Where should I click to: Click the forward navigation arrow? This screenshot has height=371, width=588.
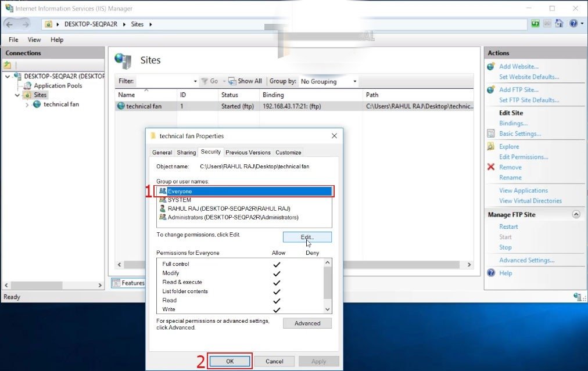[x=26, y=24]
